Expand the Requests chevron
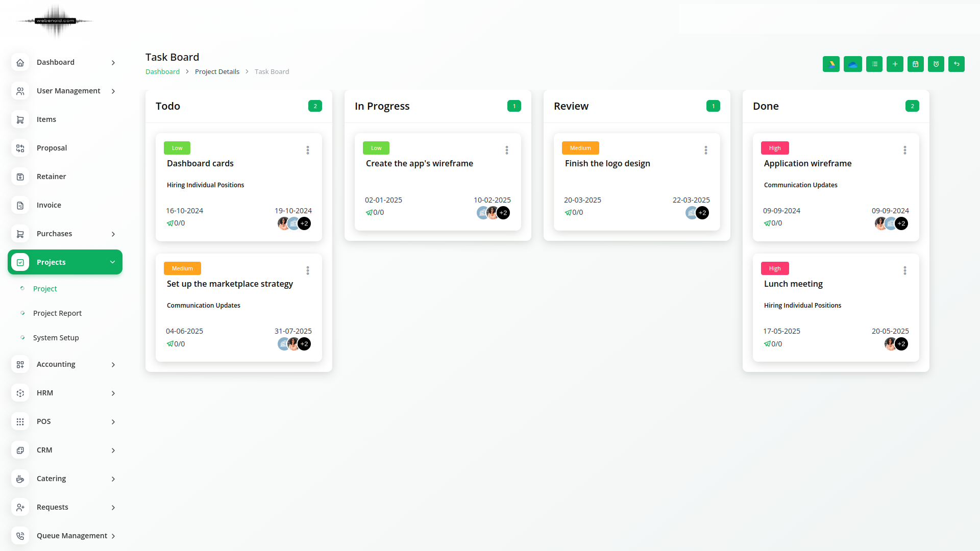The height and width of the screenshot is (551, 980). click(113, 508)
